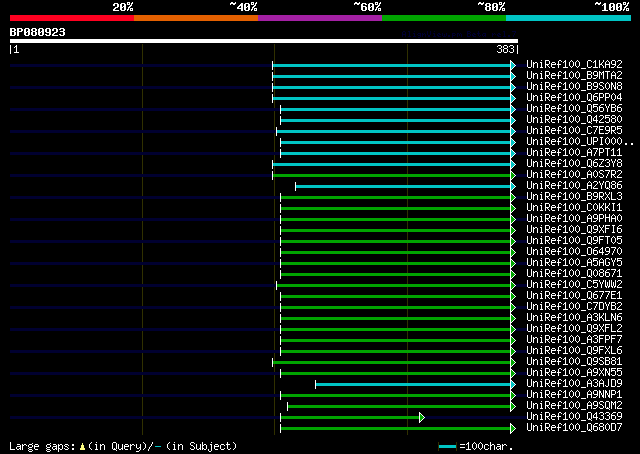Click the mid-row arrowhead of UniRef100_Q43369 alignment
This screenshot has height=454, width=640.
click(422, 418)
